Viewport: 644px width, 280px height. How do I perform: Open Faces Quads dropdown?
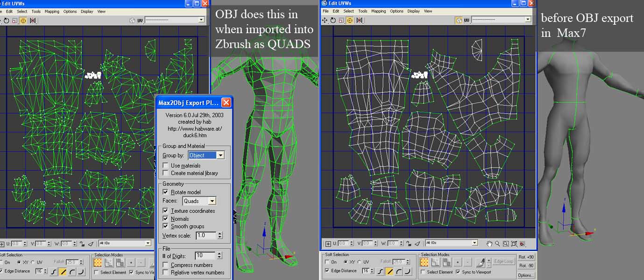pos(199,201)
